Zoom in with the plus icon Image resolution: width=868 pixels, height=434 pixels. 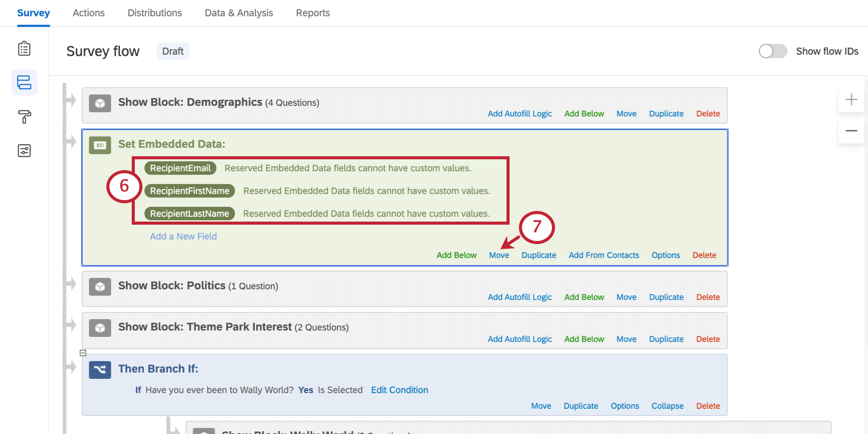851,100
